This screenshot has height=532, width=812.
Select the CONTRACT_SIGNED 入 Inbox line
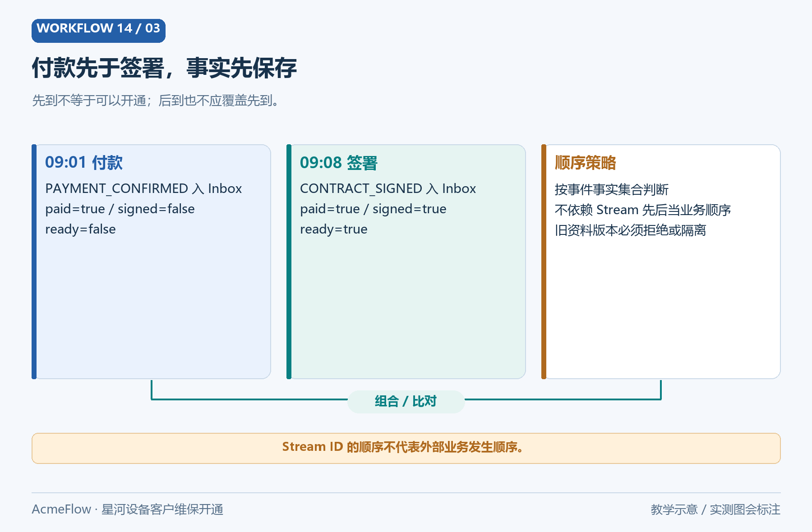(x=388, y=188)
